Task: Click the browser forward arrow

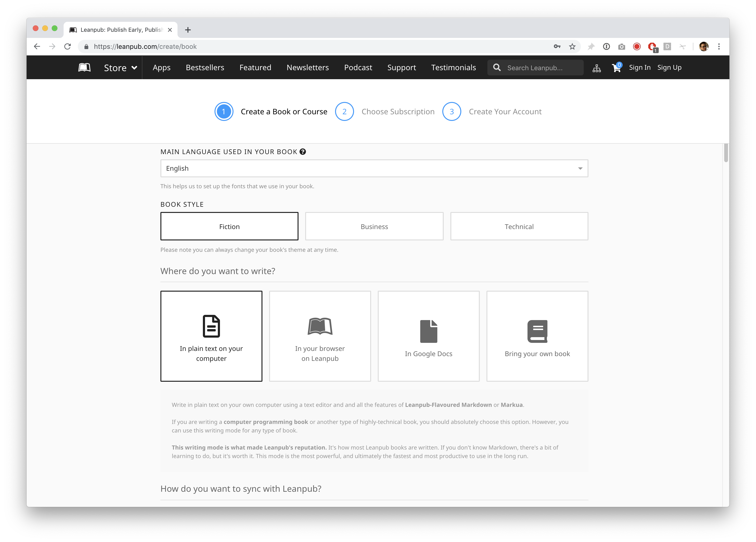Action: click(x=52, y=47)
